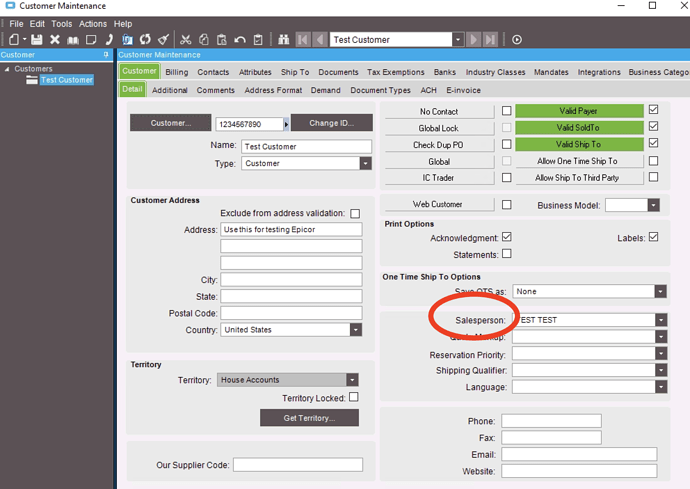690x489 pixels.
Task: Open the Reservation Priority dropdown
Action: [661, 353]
